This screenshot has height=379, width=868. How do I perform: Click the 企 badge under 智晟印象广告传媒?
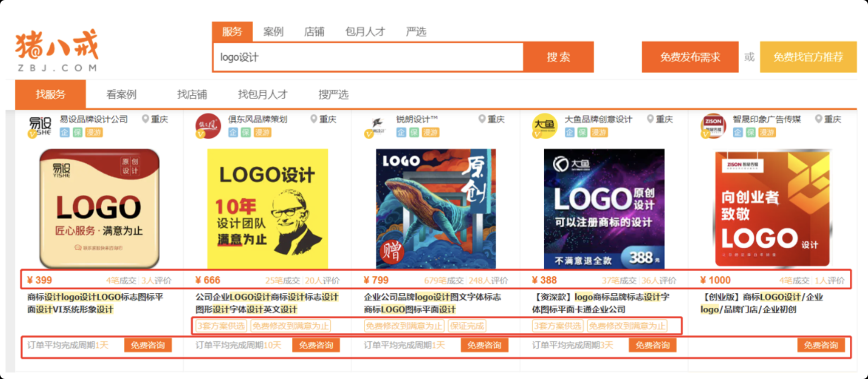coord(738,132)
